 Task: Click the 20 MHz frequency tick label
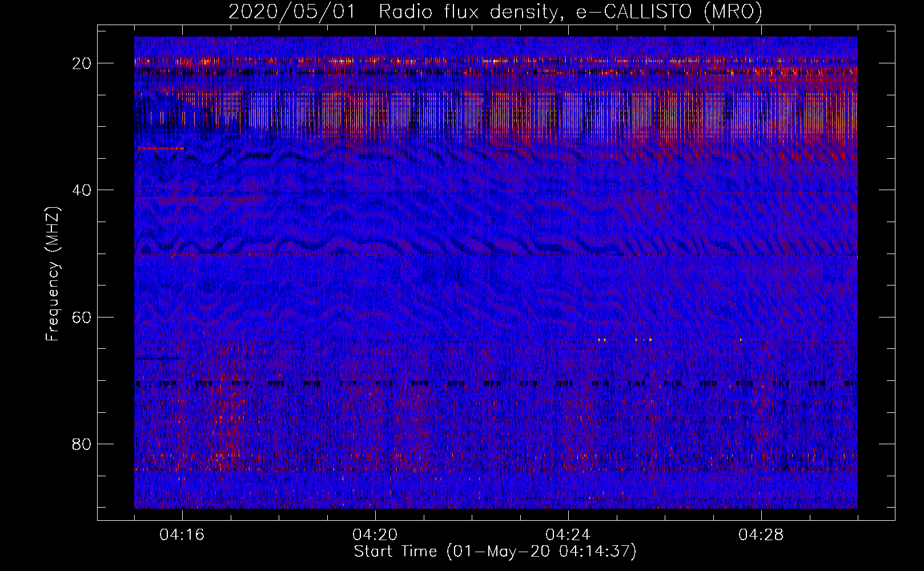point(82,63)
